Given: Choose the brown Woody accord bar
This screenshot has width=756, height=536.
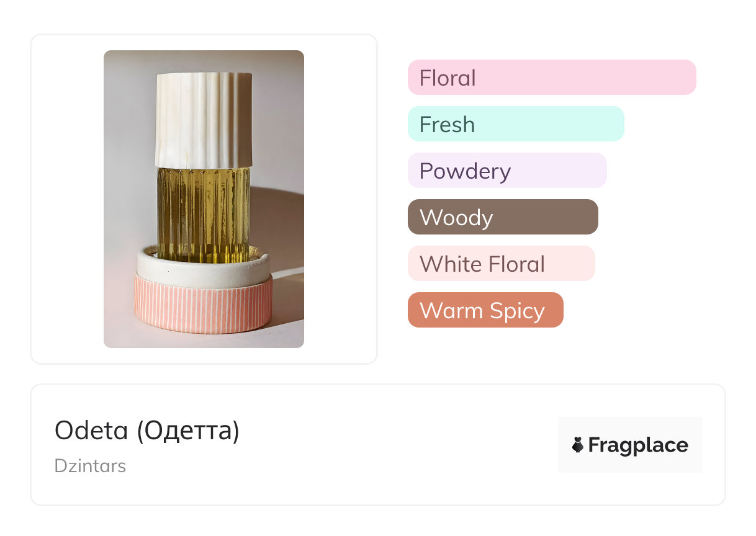Looking at the screenshot, I should pos(502,217).
